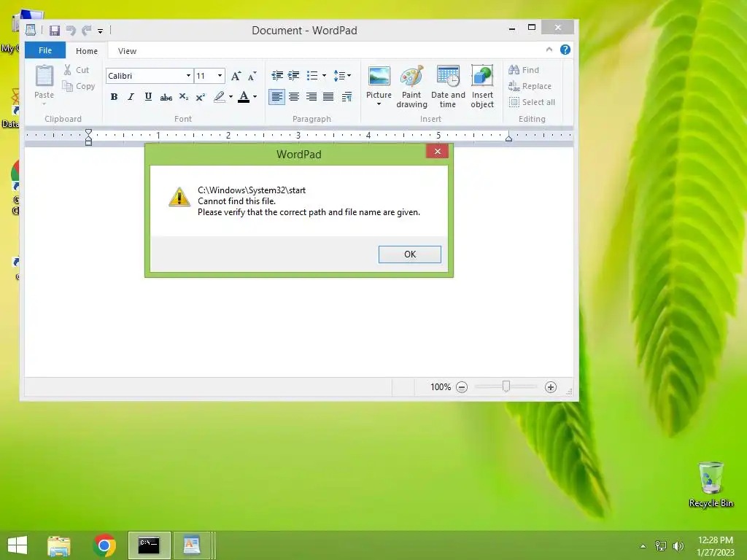
Task: Toggle Italic formatting
Action: coord(131,97)
